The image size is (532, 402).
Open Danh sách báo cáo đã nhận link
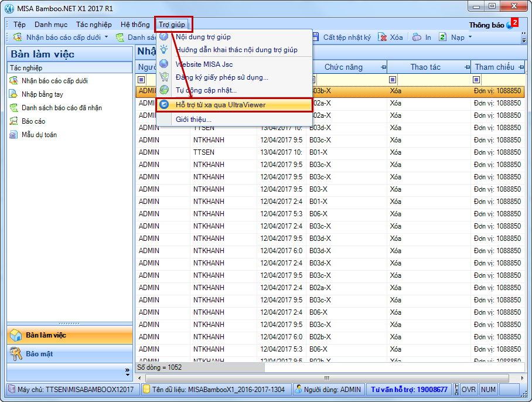pos(62,108)
